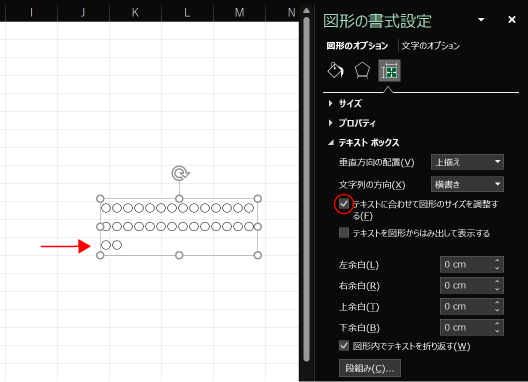Select column header J

tap(83, 12)
